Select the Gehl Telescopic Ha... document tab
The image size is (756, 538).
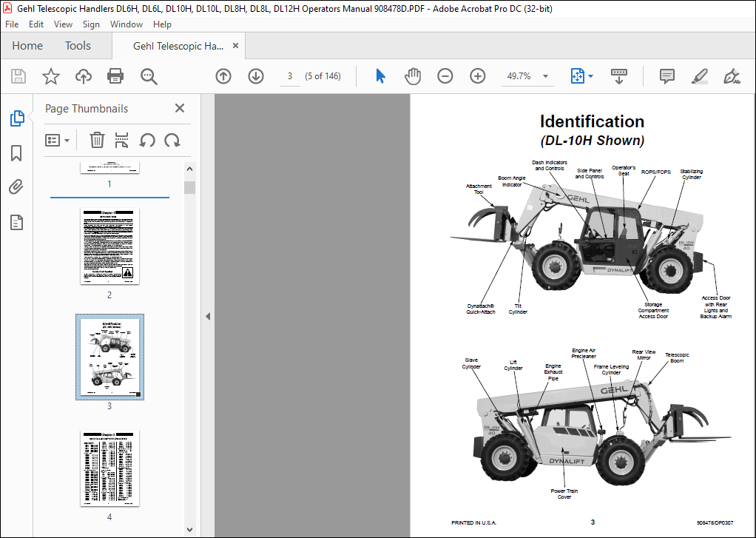(178, 47)
